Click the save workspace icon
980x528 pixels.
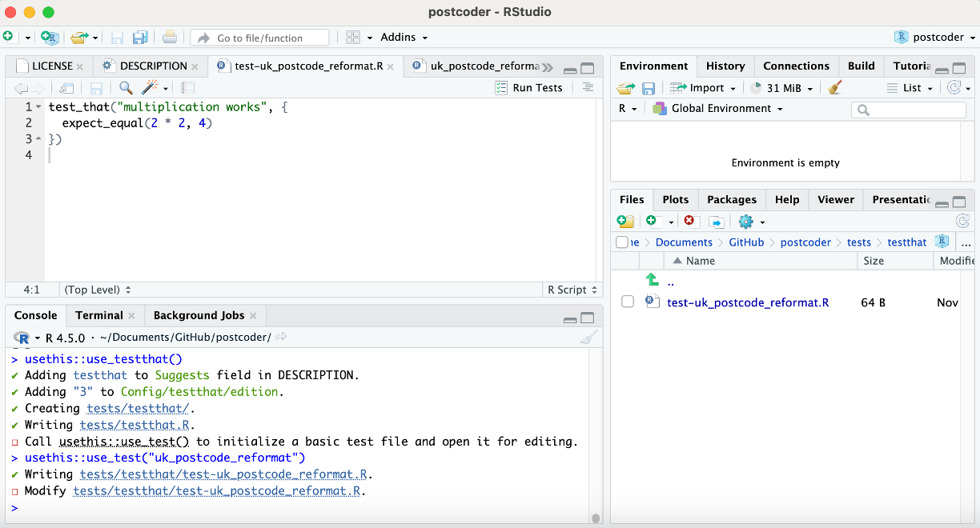tap(649, 88)
